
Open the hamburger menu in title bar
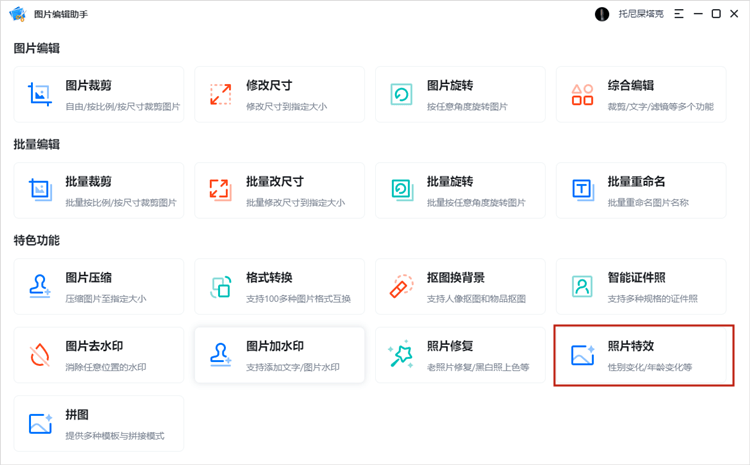tap(679, 14)
